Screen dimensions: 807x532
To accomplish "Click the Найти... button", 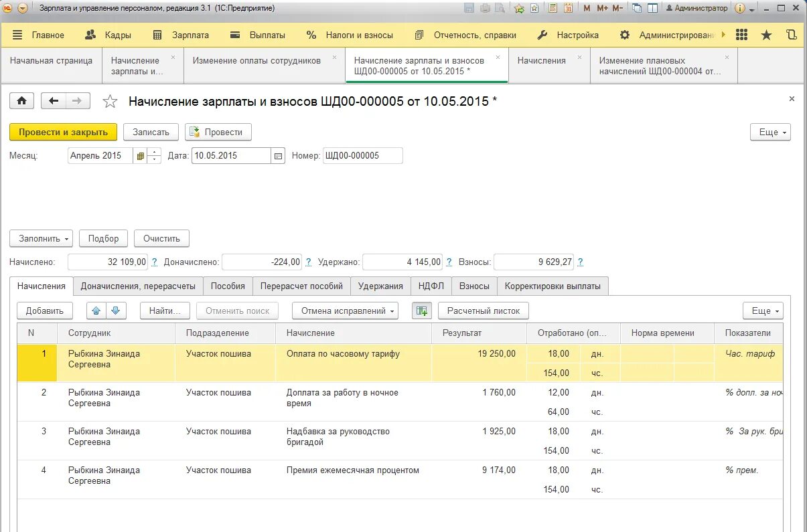I will click(165, 311).
